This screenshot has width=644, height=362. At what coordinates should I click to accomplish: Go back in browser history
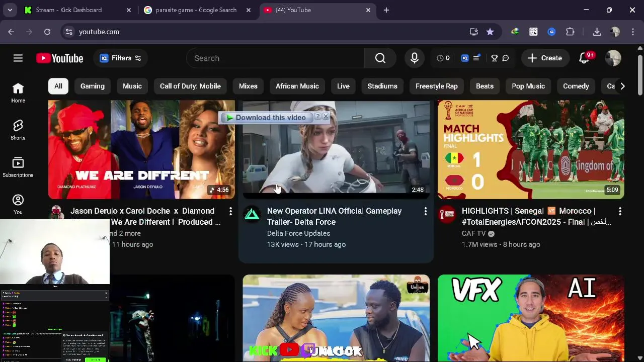pyautogui.click(x=11, y=32)
